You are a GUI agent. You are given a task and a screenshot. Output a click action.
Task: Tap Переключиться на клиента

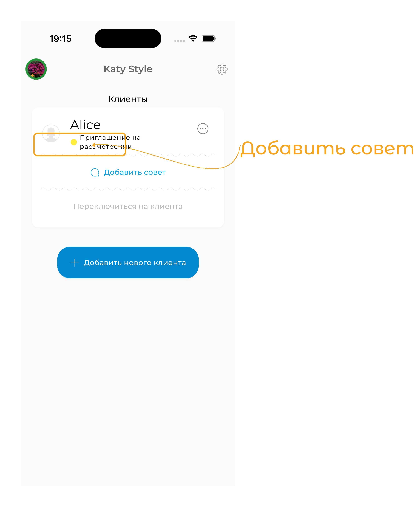click(x=128, y=206)
